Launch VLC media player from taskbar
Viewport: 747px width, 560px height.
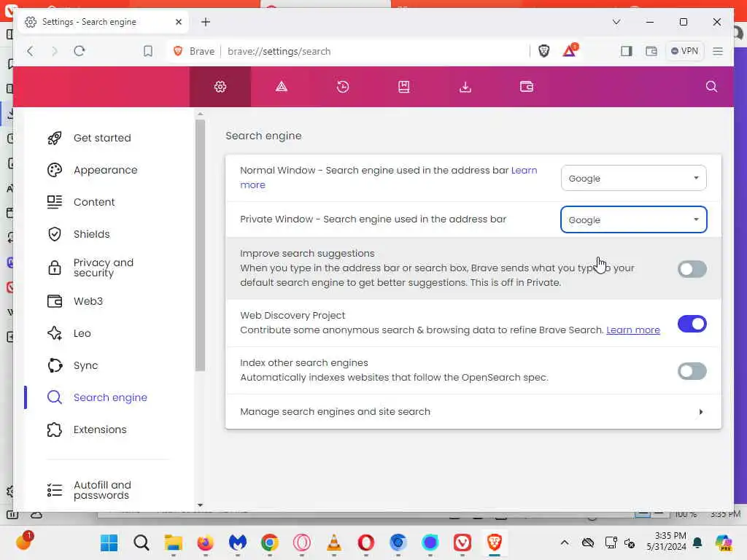point(334,542)
